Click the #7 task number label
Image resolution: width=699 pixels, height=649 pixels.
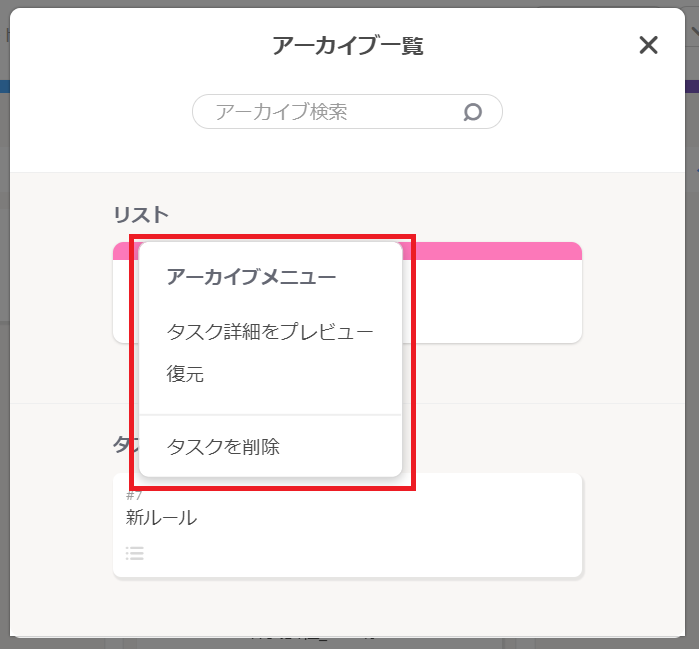(x=135, y=496)
